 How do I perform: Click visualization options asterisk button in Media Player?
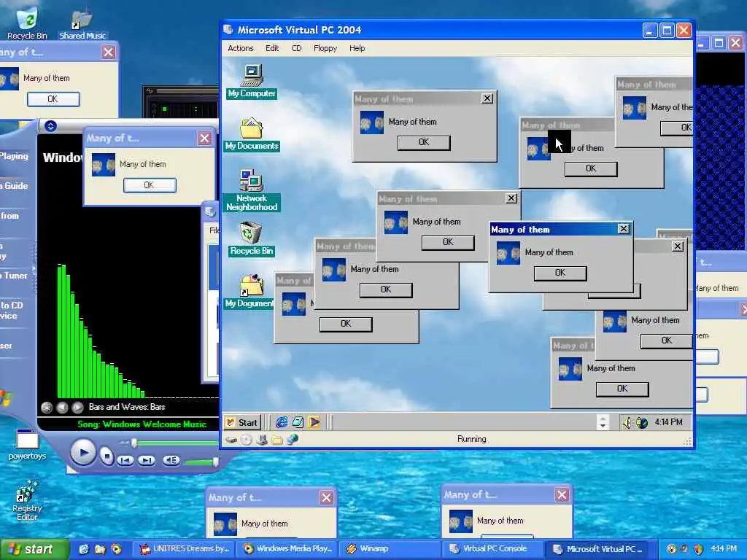(x=47, y=407)
